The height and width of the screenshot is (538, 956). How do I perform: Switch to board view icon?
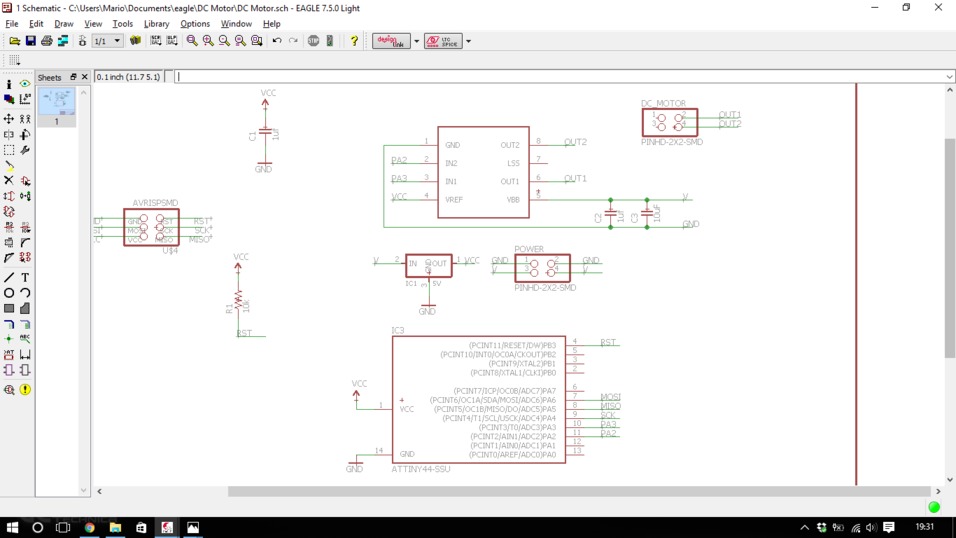[82, 41]
